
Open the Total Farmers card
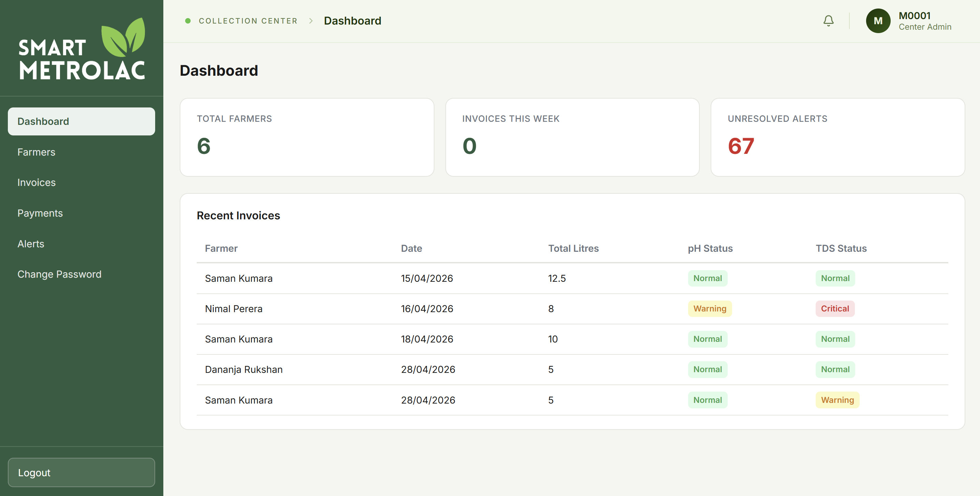pyautogui.click(x=307, y=137)
